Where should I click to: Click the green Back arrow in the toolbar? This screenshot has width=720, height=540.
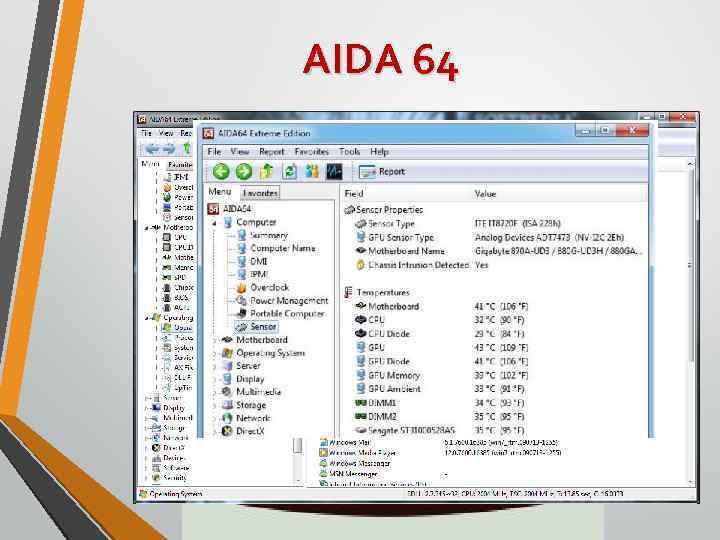click(x=221, y=172)
